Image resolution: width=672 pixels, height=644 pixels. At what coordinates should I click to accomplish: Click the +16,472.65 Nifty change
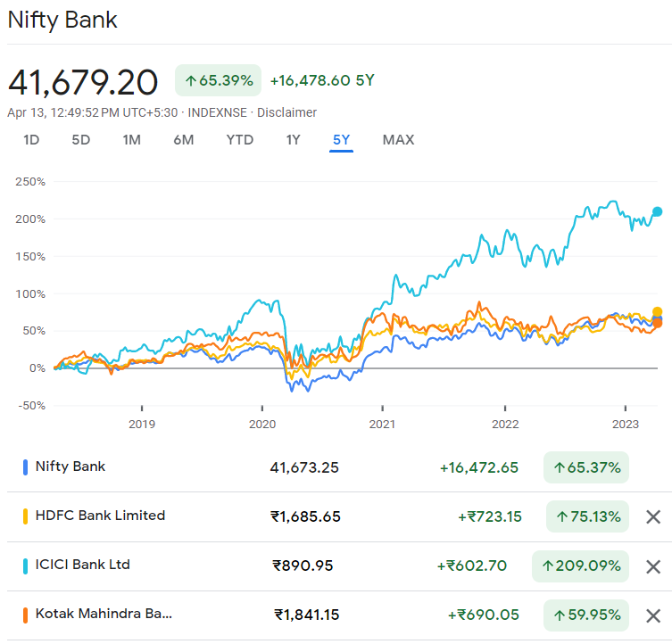[x=479, y=467]
